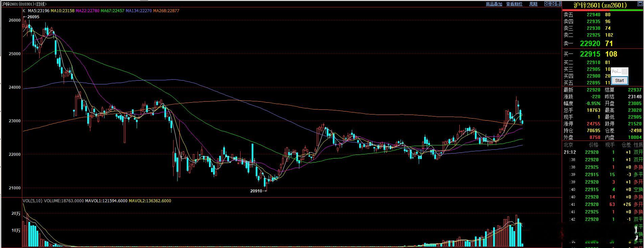
Task: Click the 卖一 price 22920
Action: [x=590, y=43]
